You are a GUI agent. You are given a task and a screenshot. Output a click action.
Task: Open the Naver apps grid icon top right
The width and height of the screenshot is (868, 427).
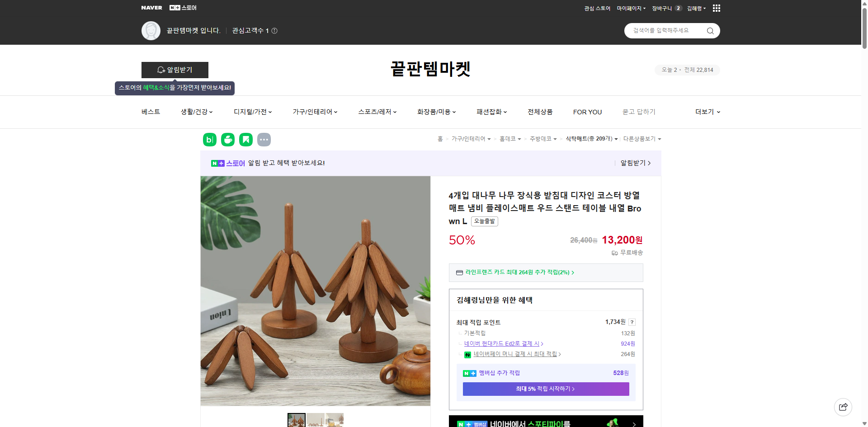coord(716,8)
